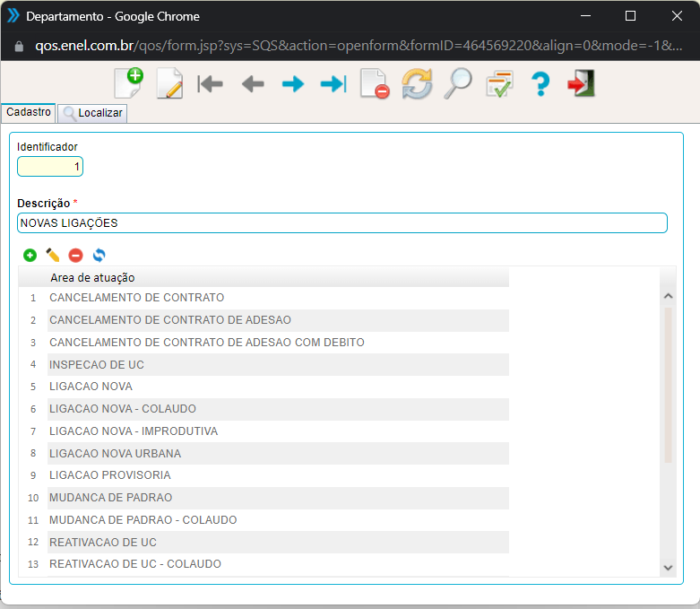Remove area with red minus icon
Screen dimensions: 700x609
pos(75,256)
